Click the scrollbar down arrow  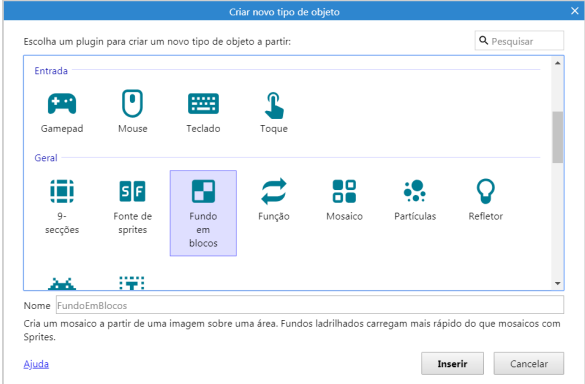[558, 283]
